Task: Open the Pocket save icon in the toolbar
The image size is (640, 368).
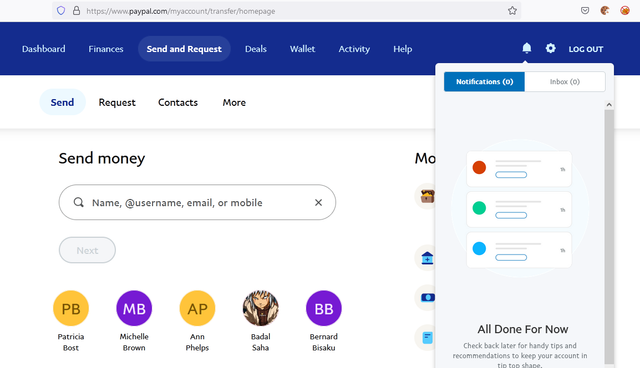Action: click(x=585, y=11)
